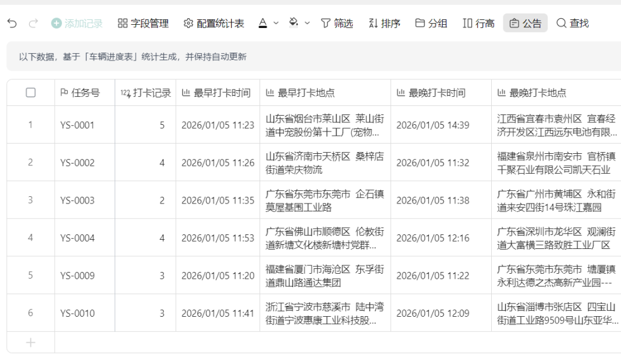Select the 广东省佛山市顺德区 location cell
621x364 pixels.
click(x=325, y=238)
